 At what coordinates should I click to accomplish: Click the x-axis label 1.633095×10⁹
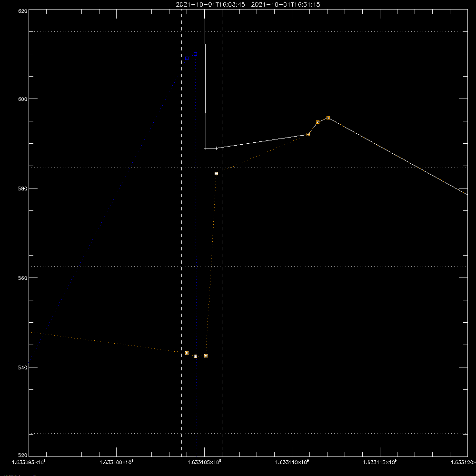[x=29, y=462]
